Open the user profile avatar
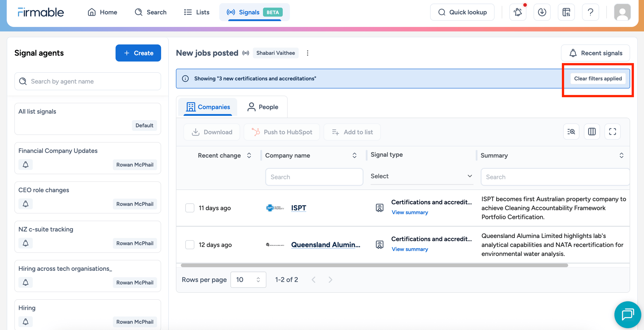The image size is (644, 330). pyautogui.click(x=622, y=12)
